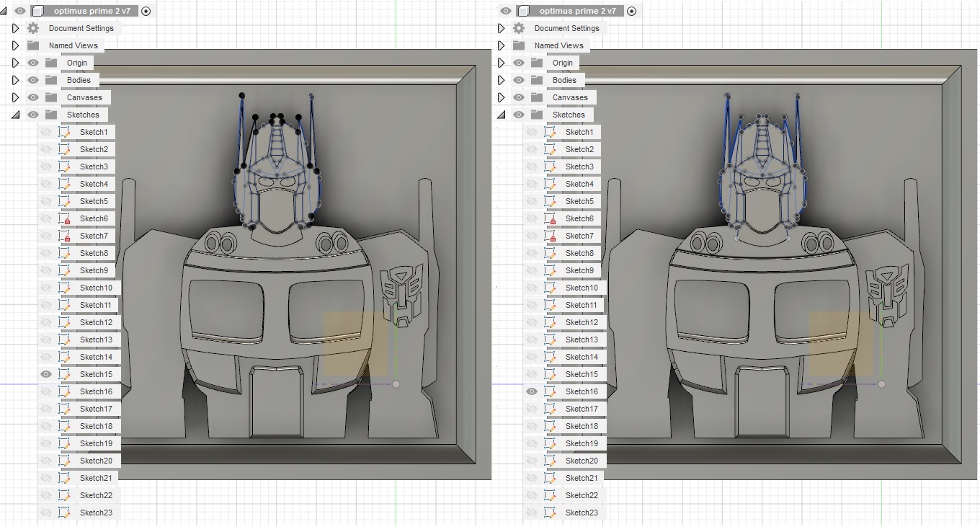Click the component icon beside the left document name
The width and height of the screenshot is (980, 532).
click(x=39, y=11)
